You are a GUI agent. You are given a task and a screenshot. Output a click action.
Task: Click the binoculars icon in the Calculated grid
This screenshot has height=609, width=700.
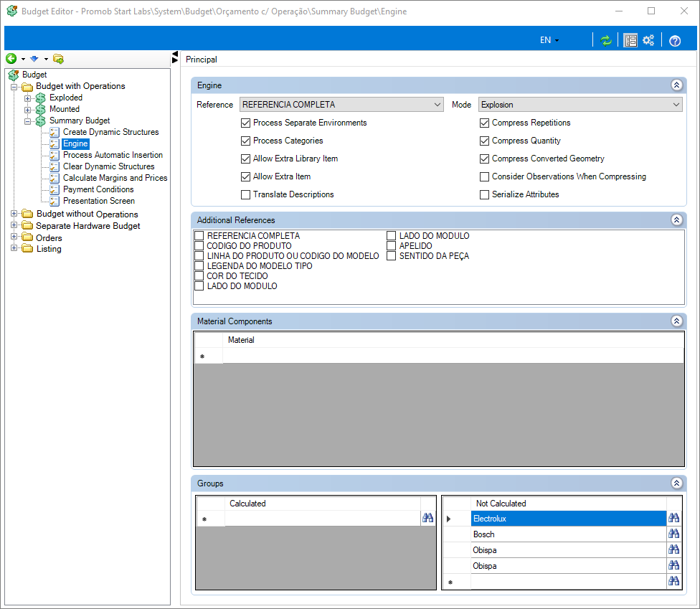tap(427, 518)
